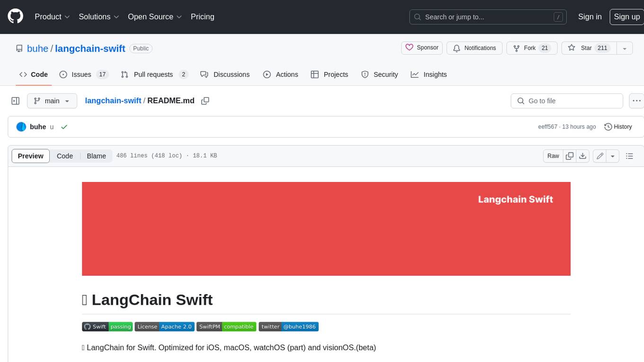
Task: Expand the Product menu
Action: pyautogui.click(x=52, y=17)
